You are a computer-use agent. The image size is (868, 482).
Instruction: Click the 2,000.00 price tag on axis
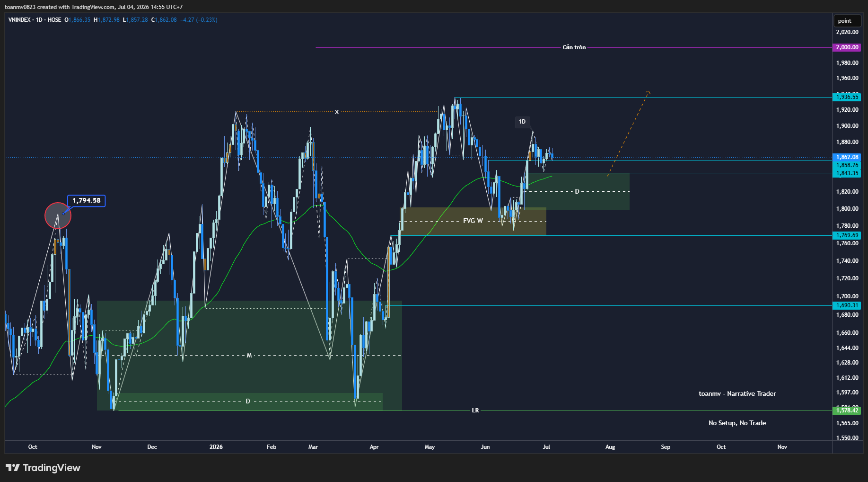[847, 47]
